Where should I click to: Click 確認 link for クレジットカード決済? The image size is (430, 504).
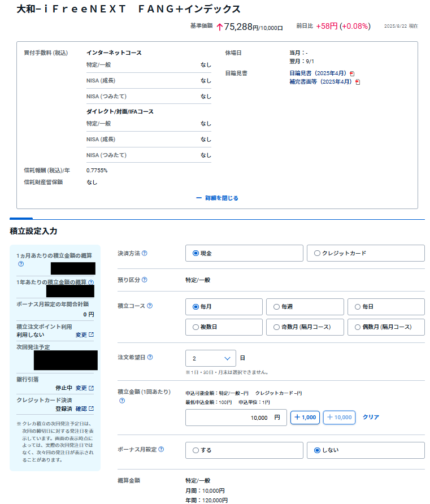[x=81, y=409]
